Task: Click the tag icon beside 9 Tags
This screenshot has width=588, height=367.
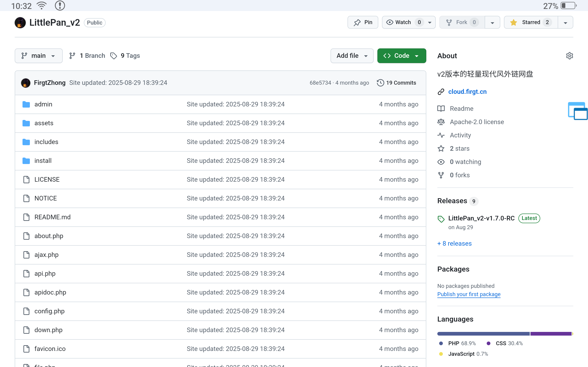Action: (113, 56)
